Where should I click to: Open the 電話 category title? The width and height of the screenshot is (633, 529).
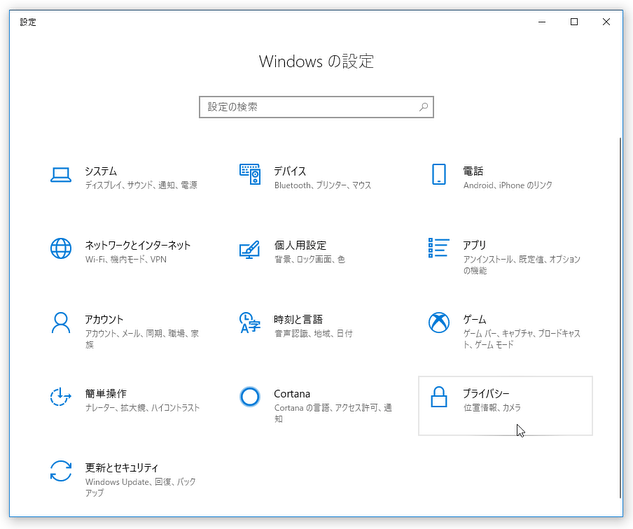(x=473, y=171)
